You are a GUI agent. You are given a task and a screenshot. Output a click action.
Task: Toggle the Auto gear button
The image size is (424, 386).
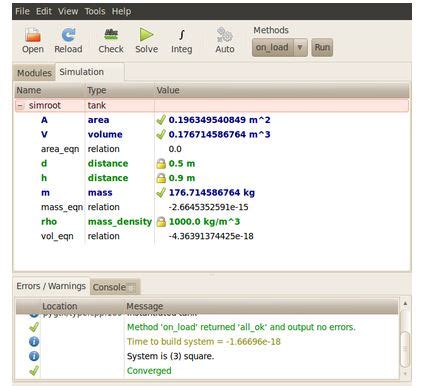pyautogui.click(x=225, y=40)
